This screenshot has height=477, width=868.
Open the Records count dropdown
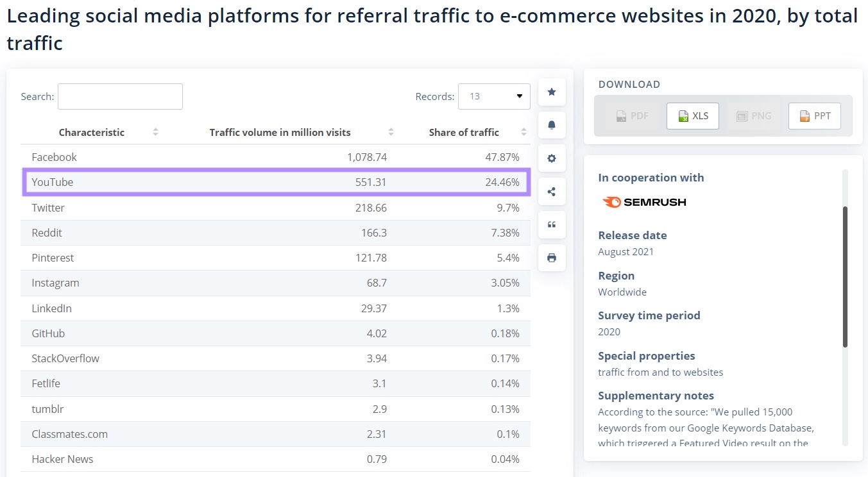494,96
